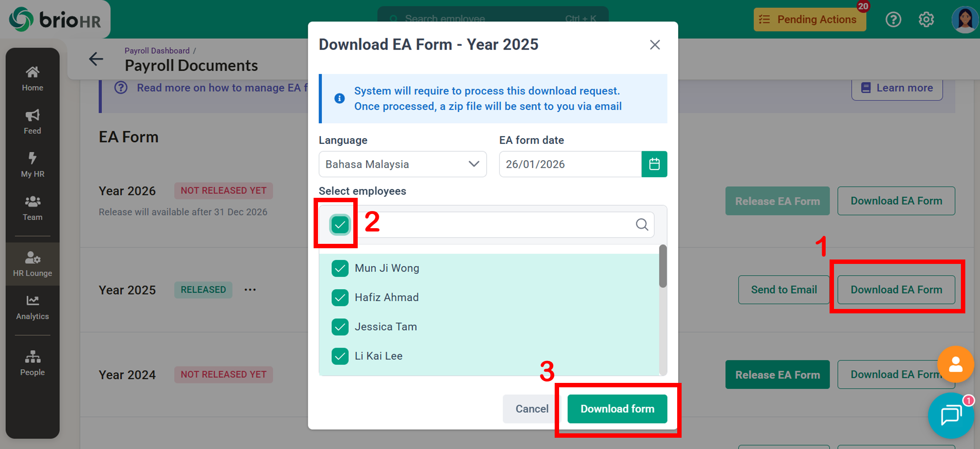Go to Analytics in sidebar

coord(32,307)
